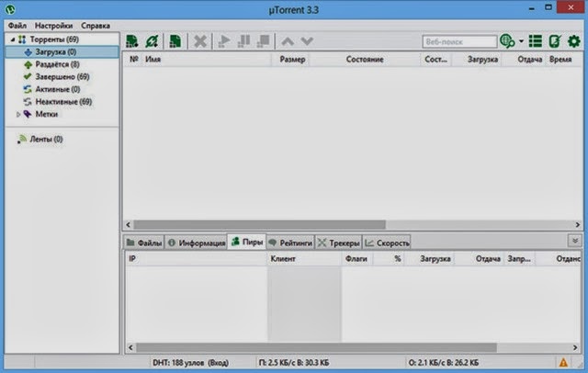Switch to the Файлы tab

[144, 243]
